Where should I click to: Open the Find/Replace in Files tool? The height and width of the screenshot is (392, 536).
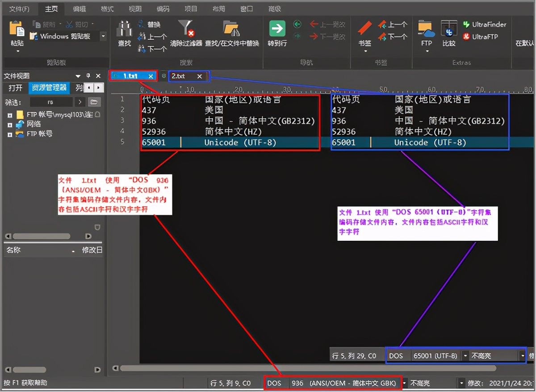pyautogui.click(x=231, y=31)
